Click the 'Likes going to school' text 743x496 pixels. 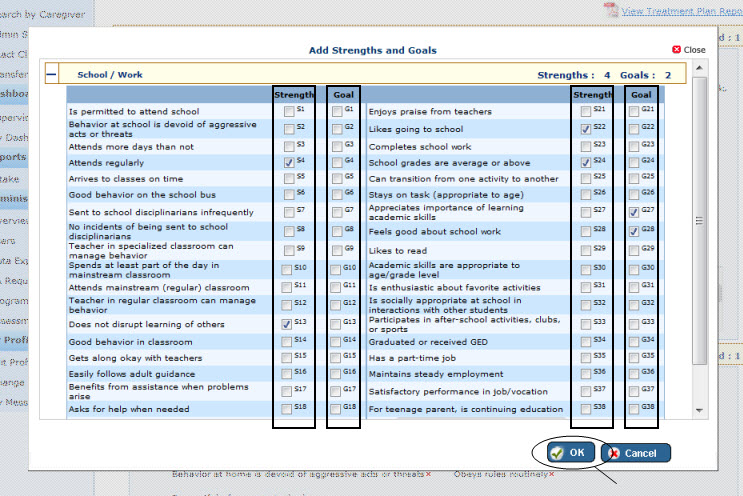pyautogui.click(x=416, y=129)
